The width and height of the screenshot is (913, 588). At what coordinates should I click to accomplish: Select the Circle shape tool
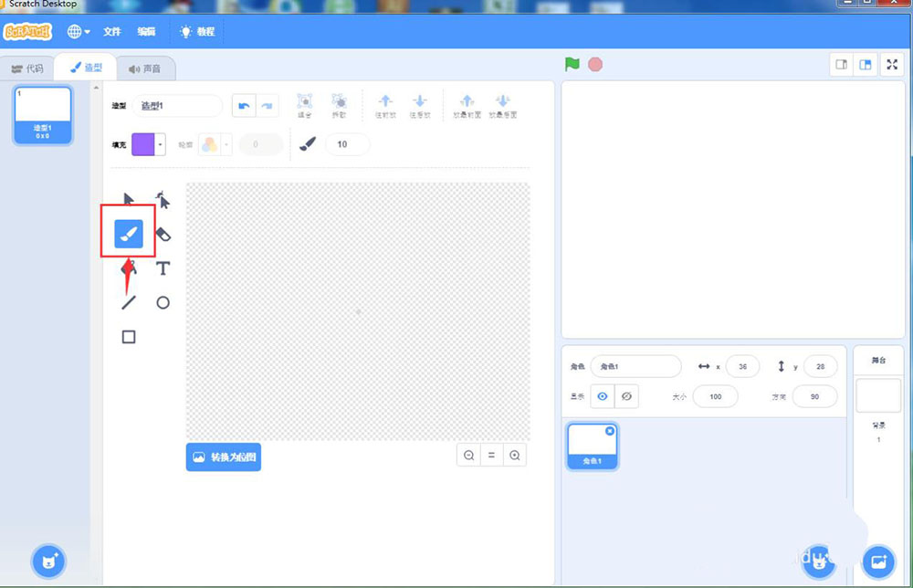163,302
